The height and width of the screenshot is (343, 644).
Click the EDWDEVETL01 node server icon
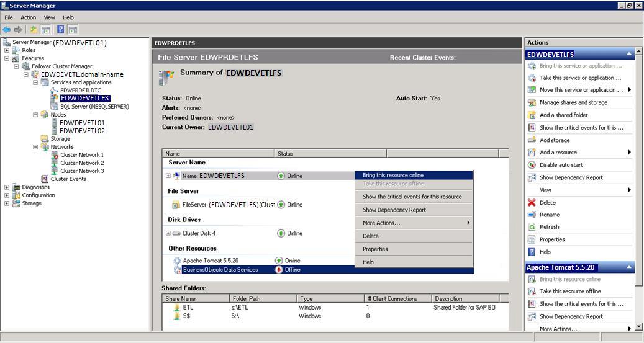point(55,123)
